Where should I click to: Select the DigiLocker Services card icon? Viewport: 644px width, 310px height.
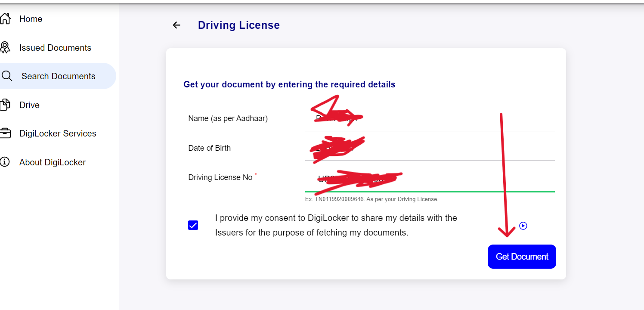pos(6,133)
